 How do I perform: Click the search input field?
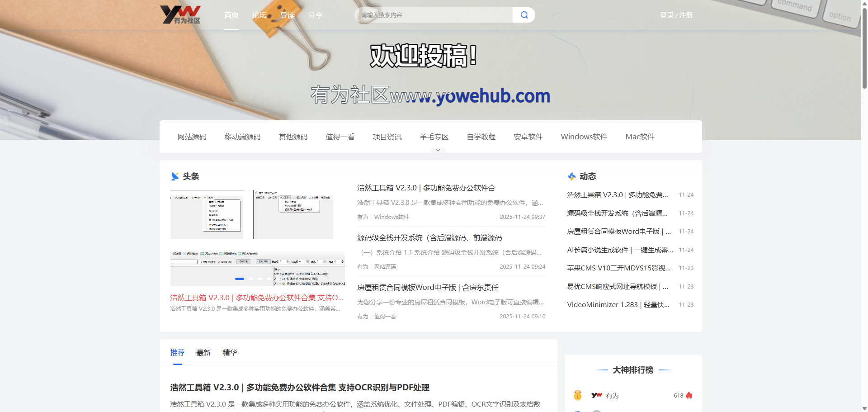point(434,15)
